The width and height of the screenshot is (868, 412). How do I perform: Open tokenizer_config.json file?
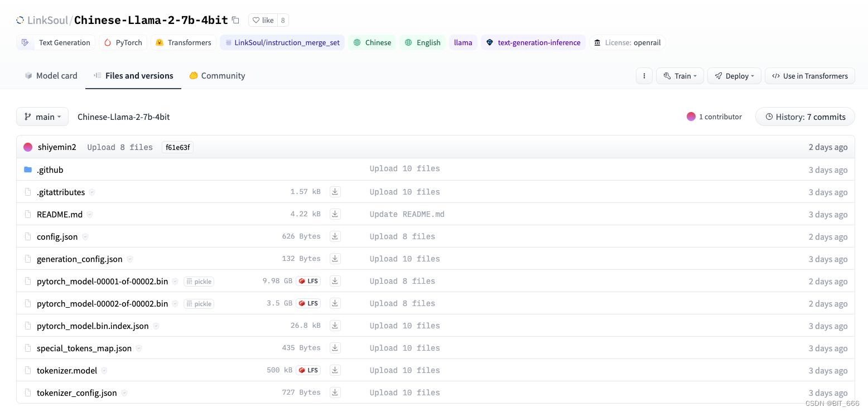[x=77, y=392]
